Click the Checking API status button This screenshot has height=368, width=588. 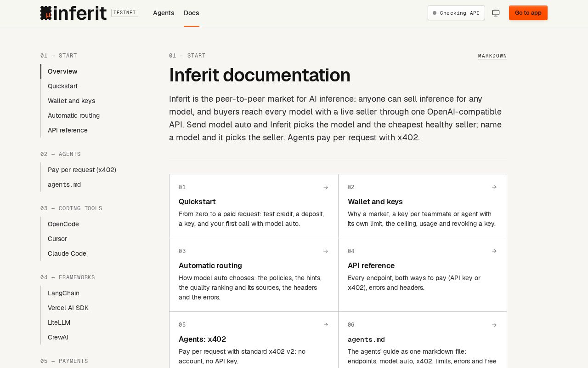point(456,13)
